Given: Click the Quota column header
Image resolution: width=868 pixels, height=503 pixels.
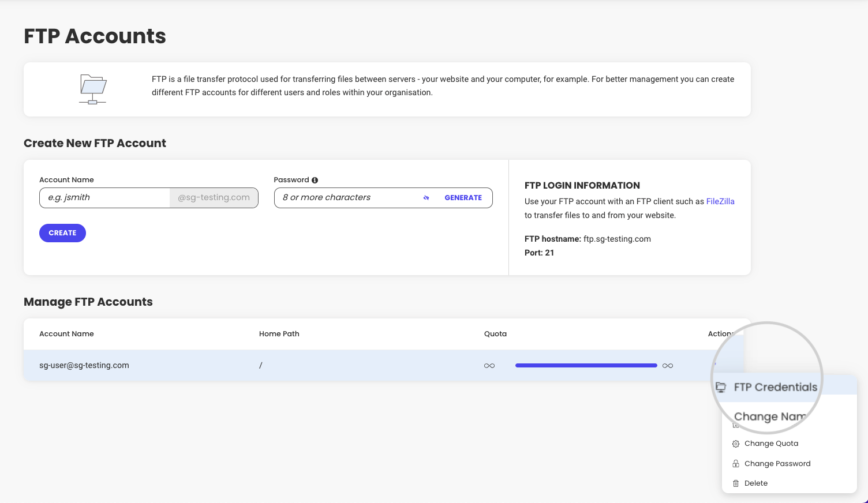Looking at the screenshot, I should click(495, 334).
